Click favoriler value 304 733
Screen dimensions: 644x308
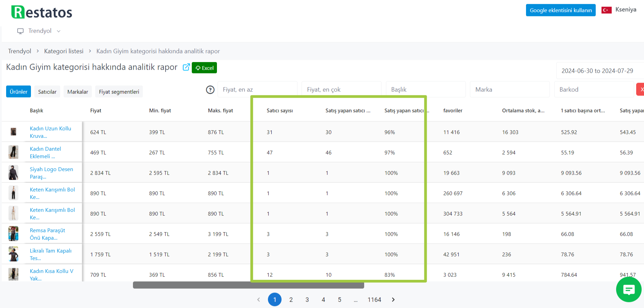pos(453,214)
